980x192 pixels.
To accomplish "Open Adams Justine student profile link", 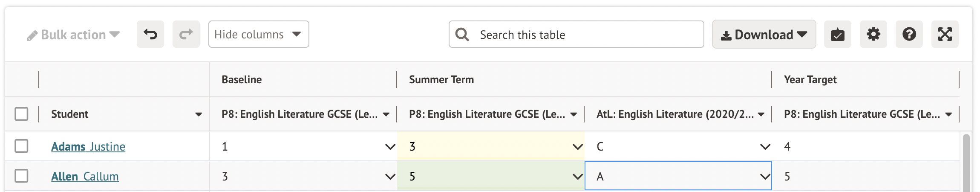I will (x=88, y=146).
